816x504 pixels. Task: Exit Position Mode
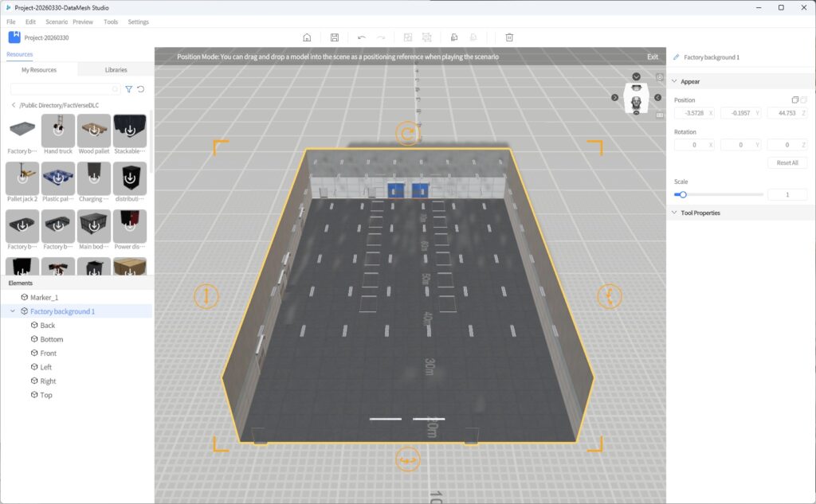tap(653, 57)
